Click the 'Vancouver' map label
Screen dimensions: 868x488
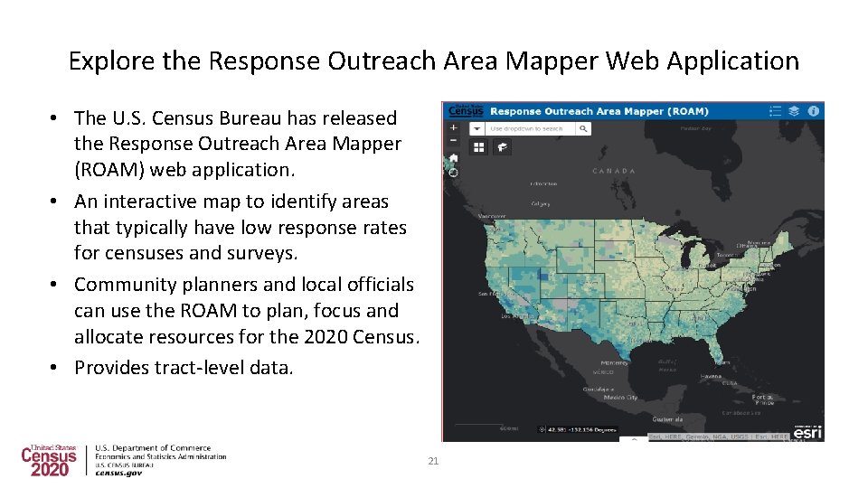(492, 216)
